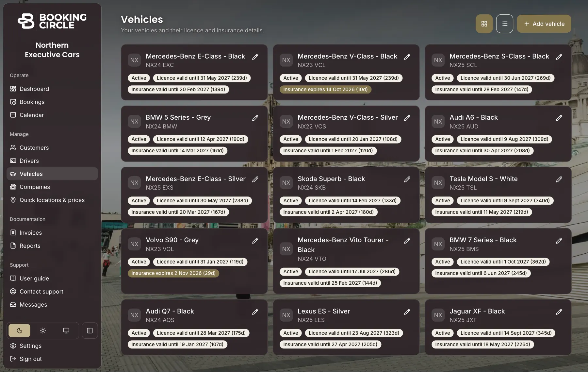Edit the Lexus ES Silver vehicle
The image size is (588, 372).
[407, 312]
